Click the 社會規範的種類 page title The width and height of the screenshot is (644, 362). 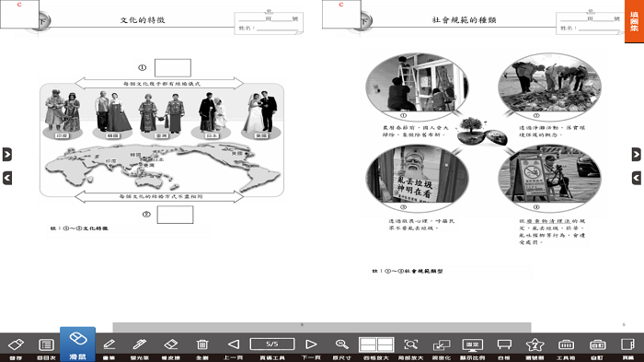464,19
